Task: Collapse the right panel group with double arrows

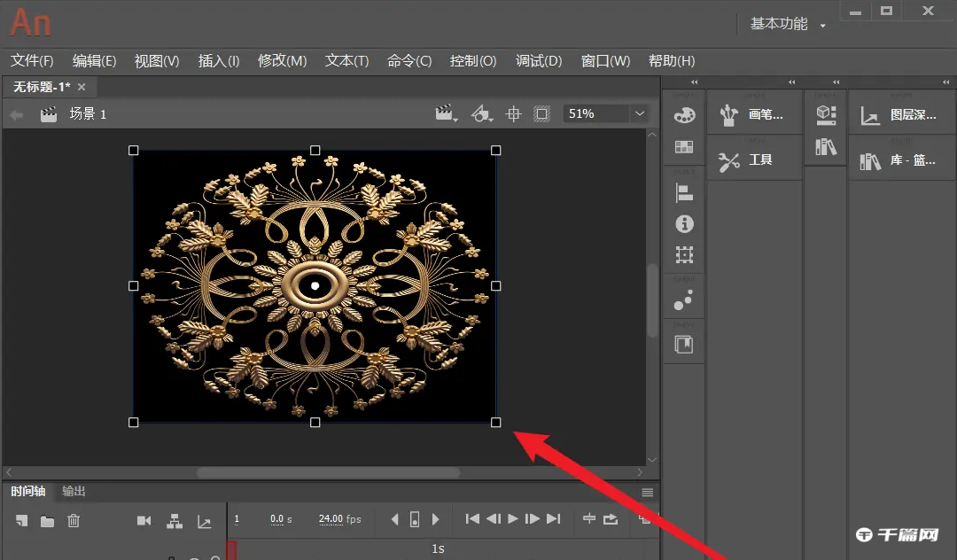Action: pyautogui.click(x=946, y=82)
